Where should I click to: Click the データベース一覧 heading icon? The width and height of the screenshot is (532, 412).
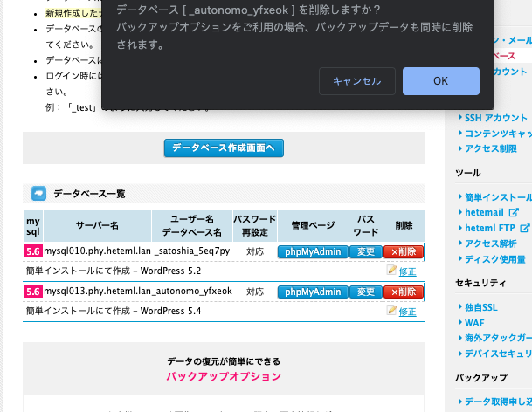[38, 193]
